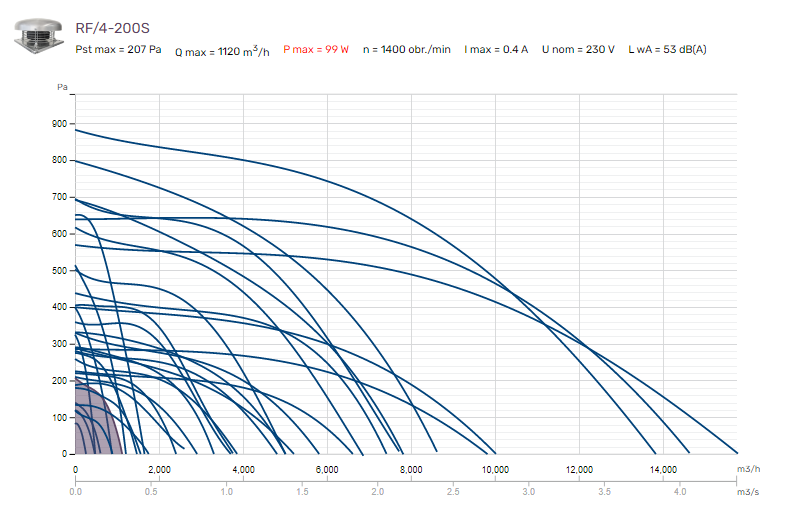Select the I max = 0.4 A specification

(496, 48)
